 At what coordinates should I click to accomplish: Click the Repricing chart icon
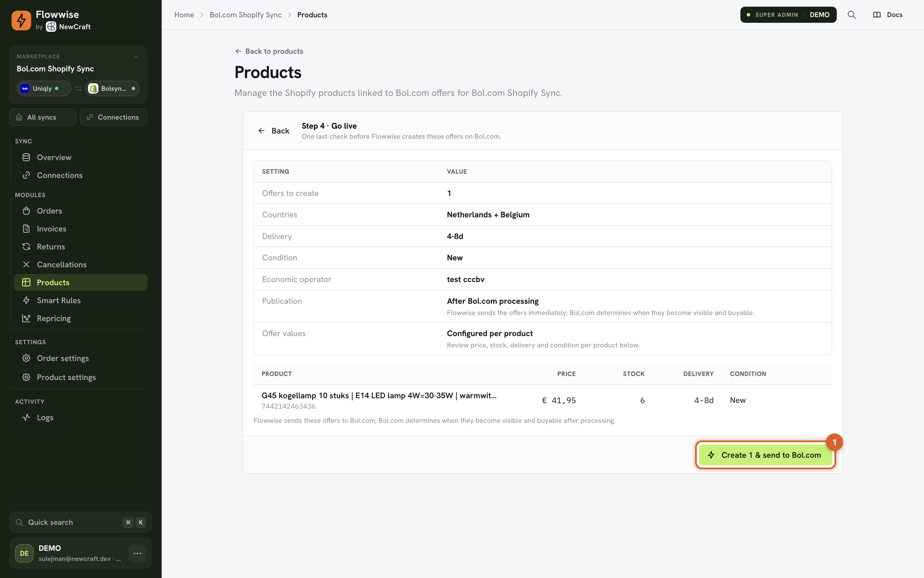pyautogui.click(x=26, y=318)
